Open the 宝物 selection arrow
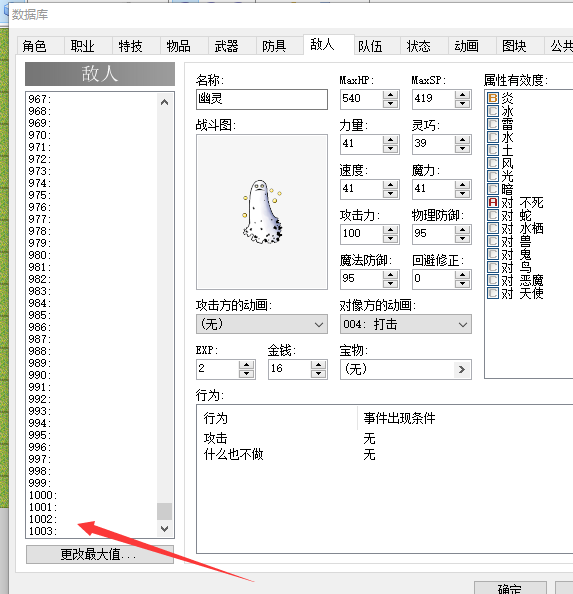 462,369
